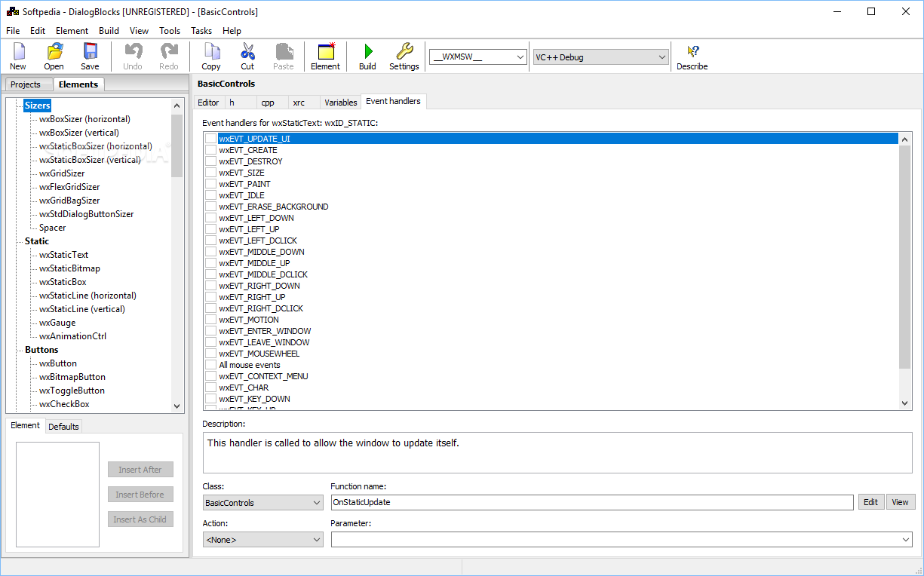Click the Undo arrow icon
This screenshot has height=576, width=924.
tap(133, 51)
